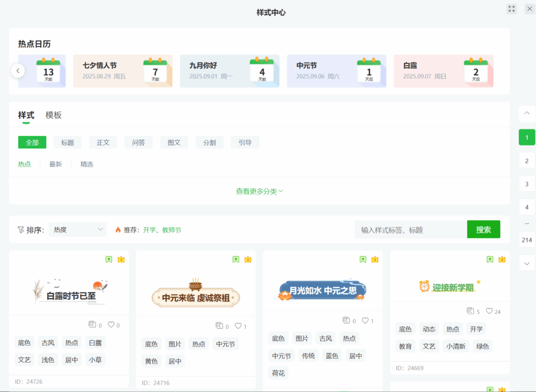Click the filter icon beside 排序

pos(20,230)
